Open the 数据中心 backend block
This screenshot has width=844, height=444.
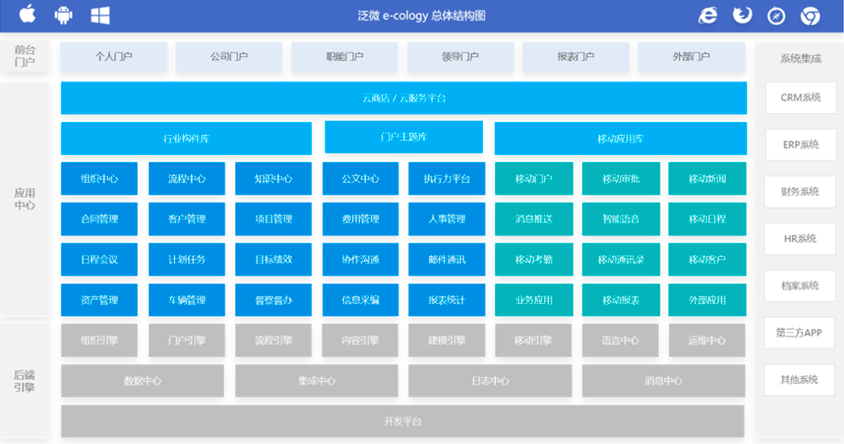point(142,381)
